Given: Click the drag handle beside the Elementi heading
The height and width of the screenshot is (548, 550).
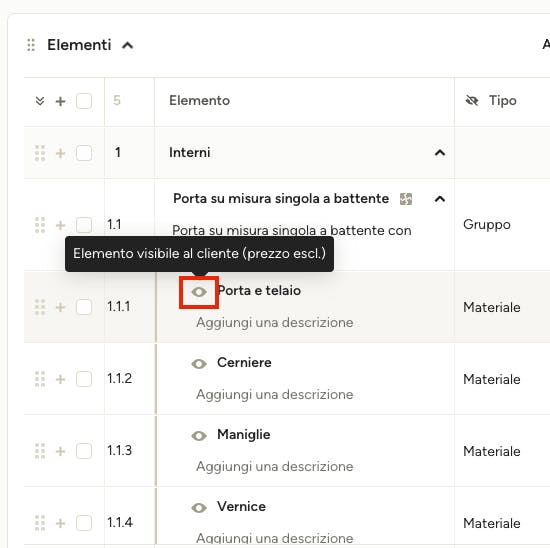Looking at the screenshot, I should pos(31,45).
